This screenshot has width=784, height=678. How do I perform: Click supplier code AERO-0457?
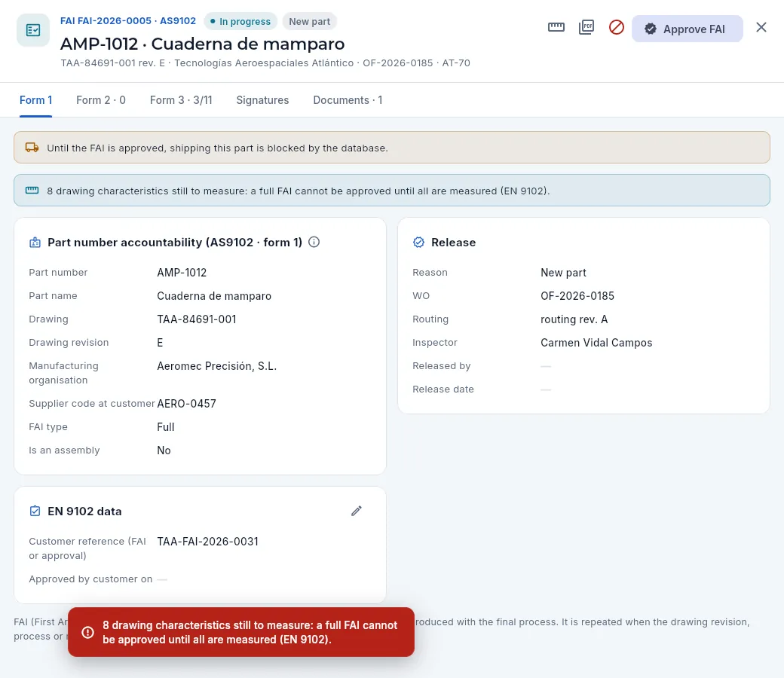(x=186, y=404)
